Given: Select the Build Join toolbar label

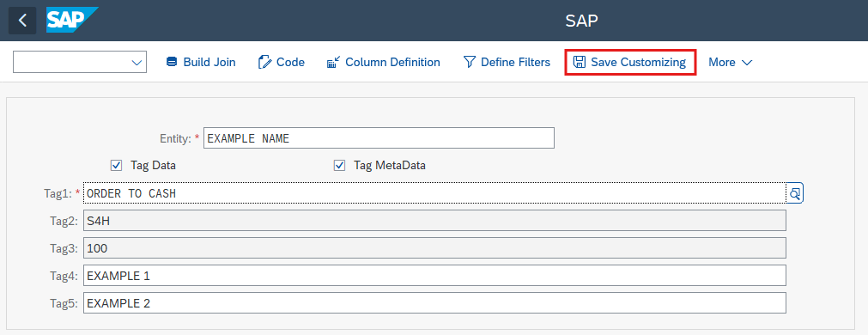Looking at the screenshot, I should (209, 62).
